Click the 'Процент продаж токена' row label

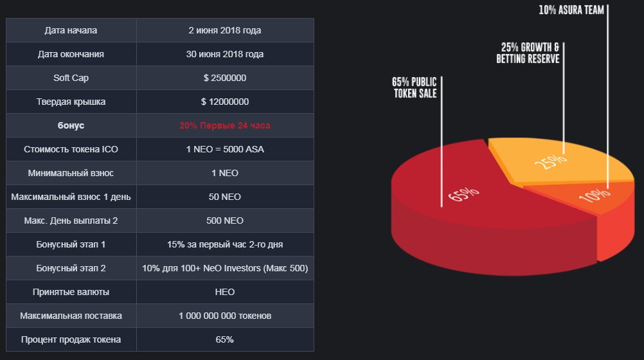[x=71, y=339]
